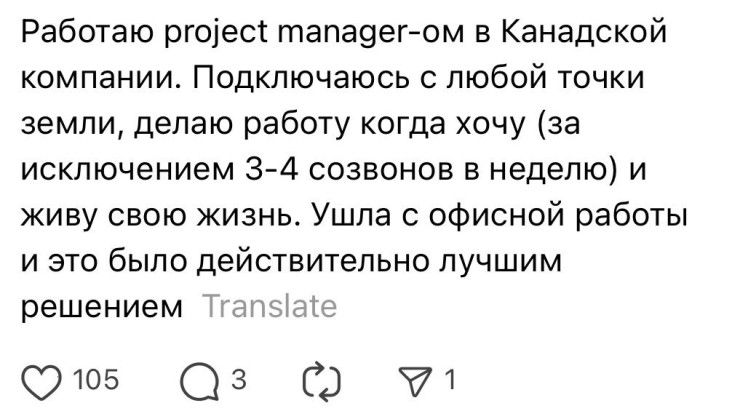Screen dimensions: 740x419
Task: Click the 105 likes count
Action: tap(96, 379)
